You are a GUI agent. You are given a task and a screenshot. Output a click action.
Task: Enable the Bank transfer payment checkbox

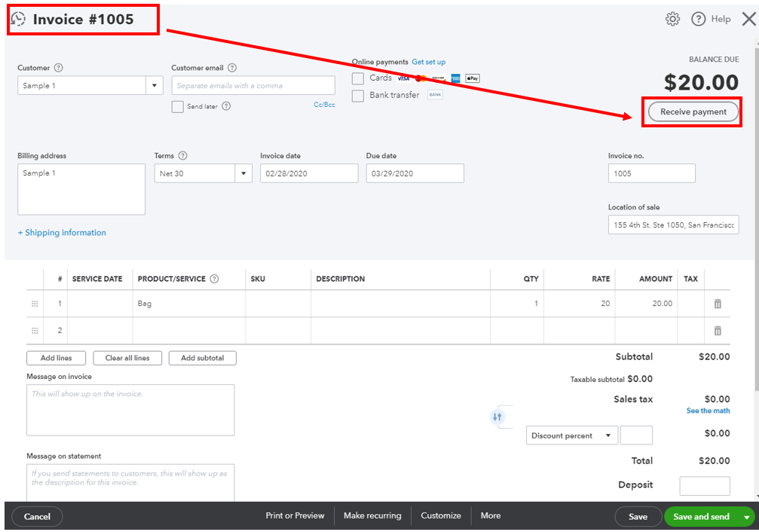(x=358, y=96)
